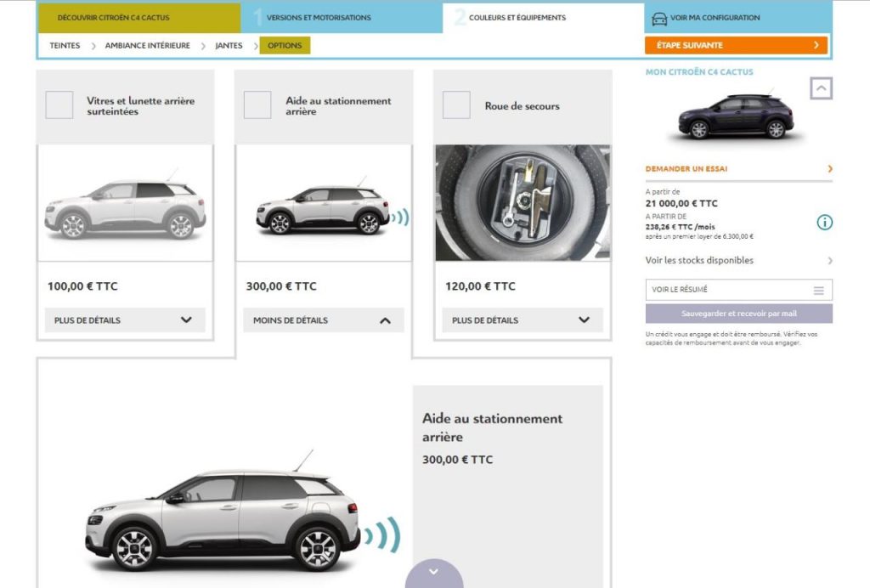Click the orange arrow beside Demander un essai
This screenshot has width=870, height=588.
[830, 168]
